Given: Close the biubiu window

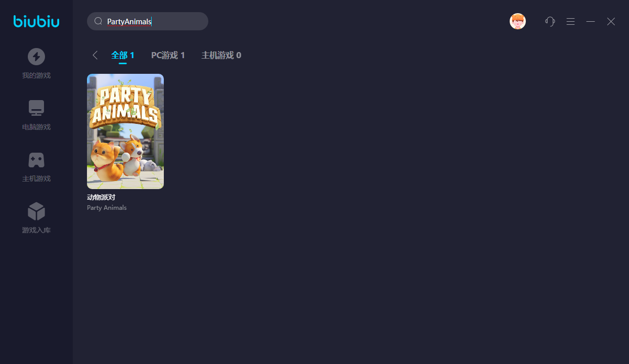Looking at the screenshot, I should point(611,21).
